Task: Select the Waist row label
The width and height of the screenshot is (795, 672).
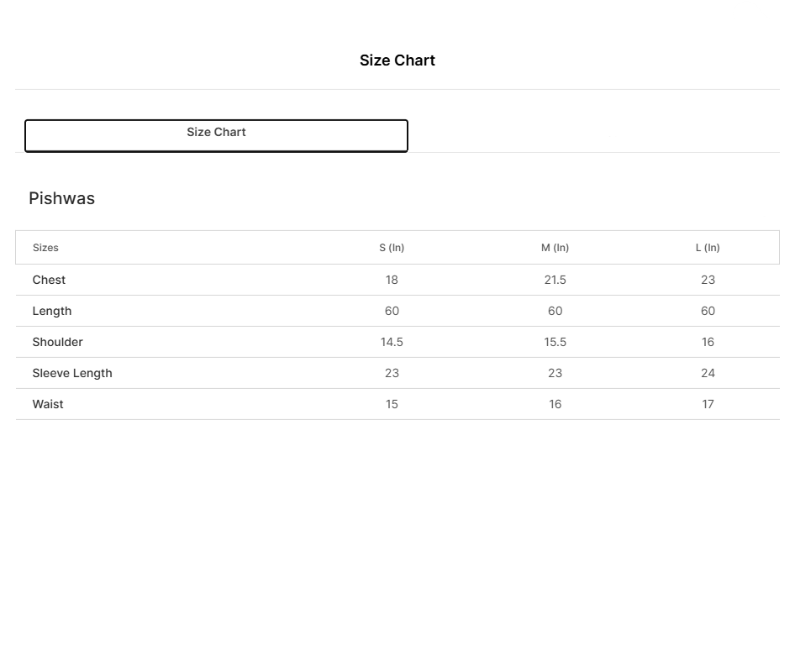Action: point(48,404)
